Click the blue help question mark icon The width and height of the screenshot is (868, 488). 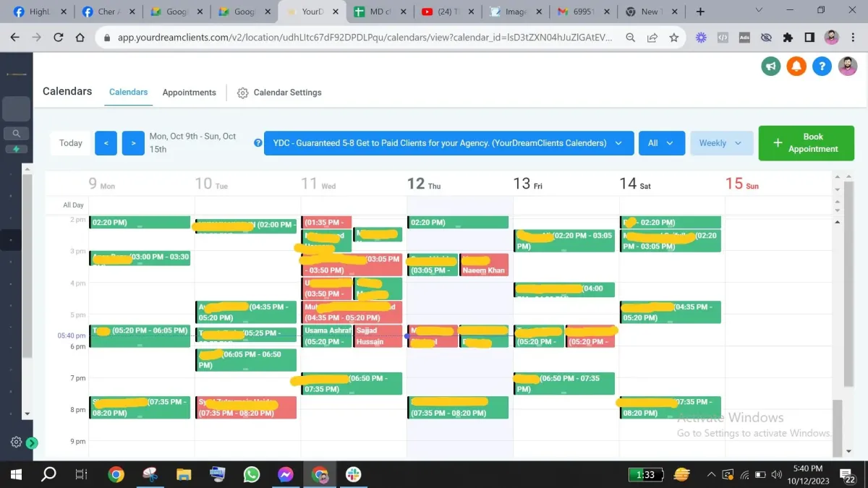pos(822,67)
